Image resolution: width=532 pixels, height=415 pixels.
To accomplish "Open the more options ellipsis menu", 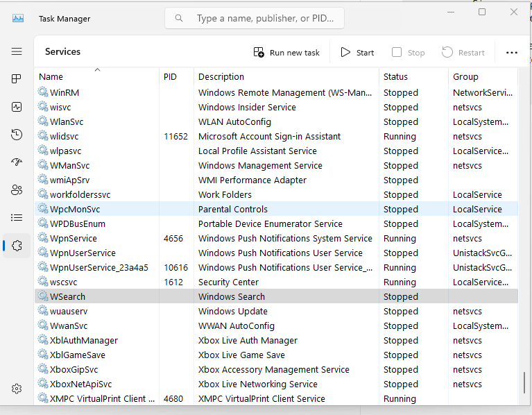I will pyautogui.click(x=512, y=53).
